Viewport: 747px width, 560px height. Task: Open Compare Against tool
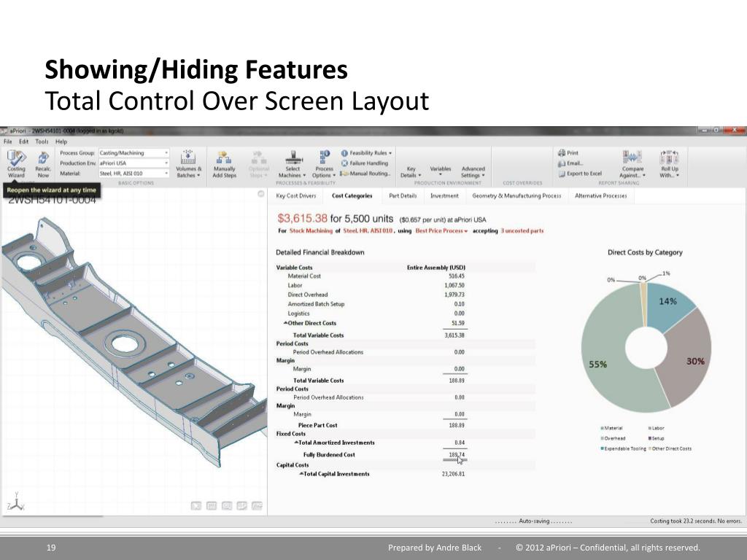(x=632, y=164)
